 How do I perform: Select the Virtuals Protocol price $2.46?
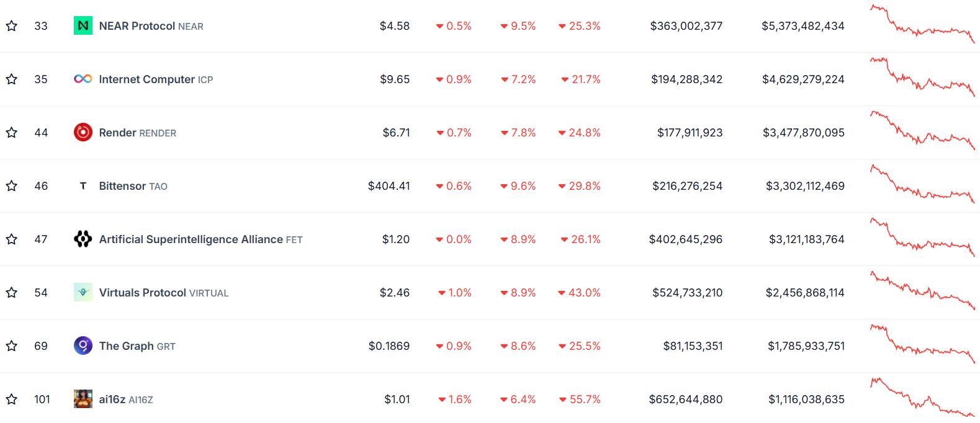[395, 293]
